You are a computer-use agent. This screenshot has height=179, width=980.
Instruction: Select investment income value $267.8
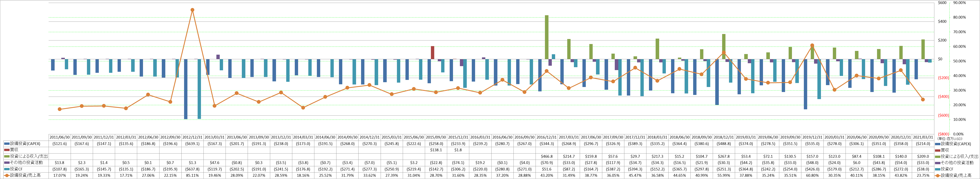pos(724,156)
